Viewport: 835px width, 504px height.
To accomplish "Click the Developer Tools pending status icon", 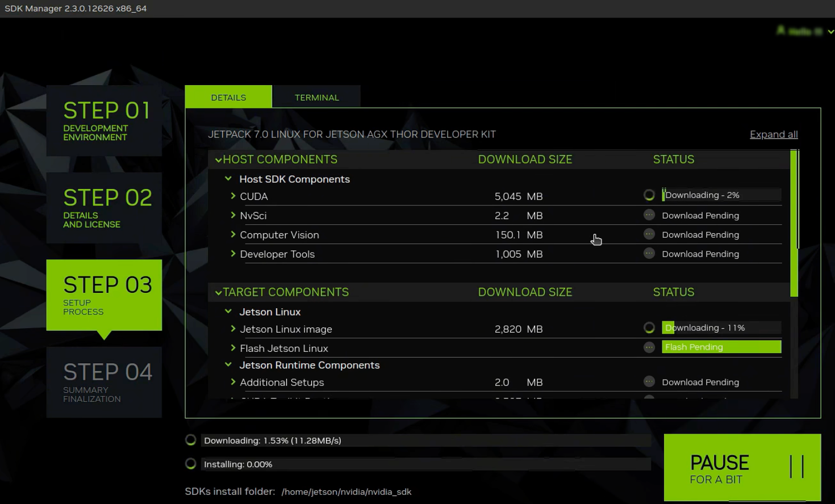I will click(649, 254).
